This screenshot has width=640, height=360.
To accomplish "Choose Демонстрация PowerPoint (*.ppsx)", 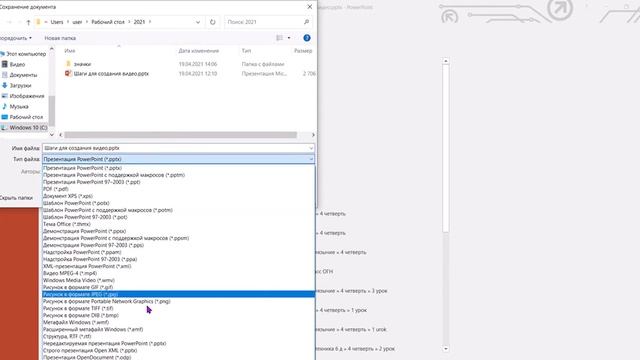I will (178, 231).
